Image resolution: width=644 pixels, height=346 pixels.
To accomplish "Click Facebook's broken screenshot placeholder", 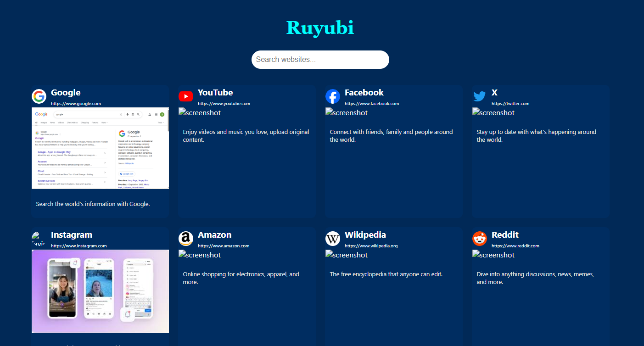I will pos(347,112).
